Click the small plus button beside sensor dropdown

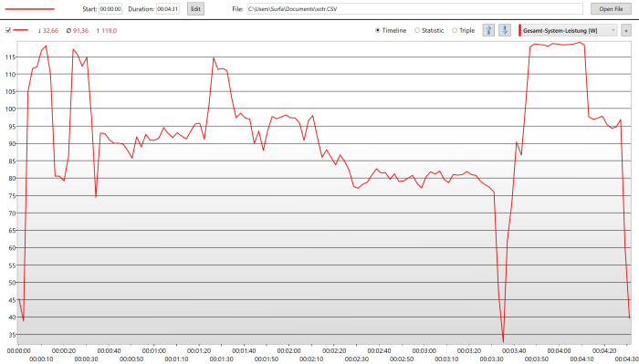pos(626,30)
